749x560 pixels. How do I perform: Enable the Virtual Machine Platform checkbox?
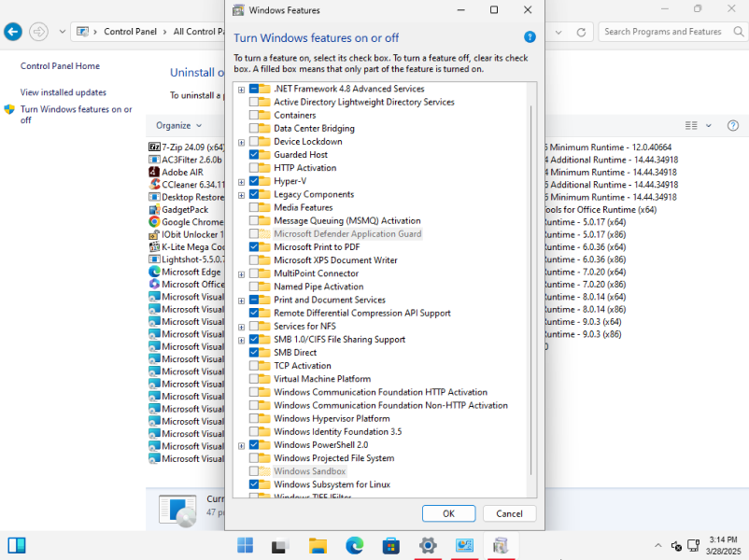click(x=254, y=379)
